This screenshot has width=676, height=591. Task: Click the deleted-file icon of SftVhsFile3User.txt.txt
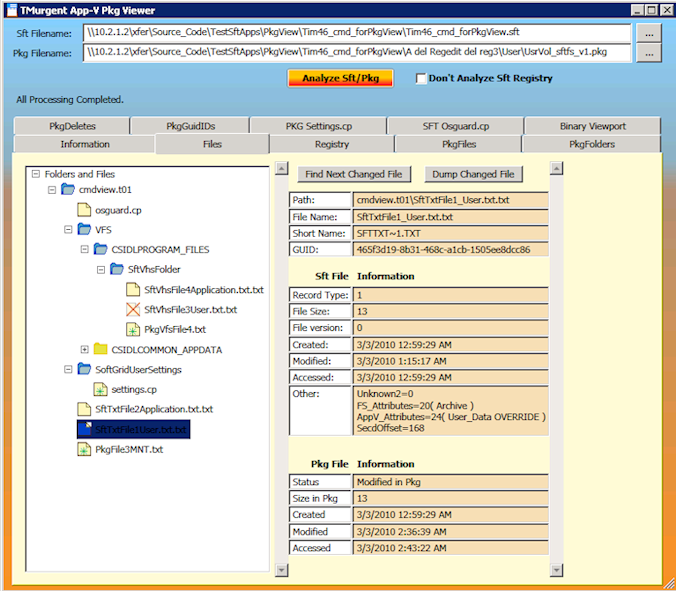click(x=133, y=309)
